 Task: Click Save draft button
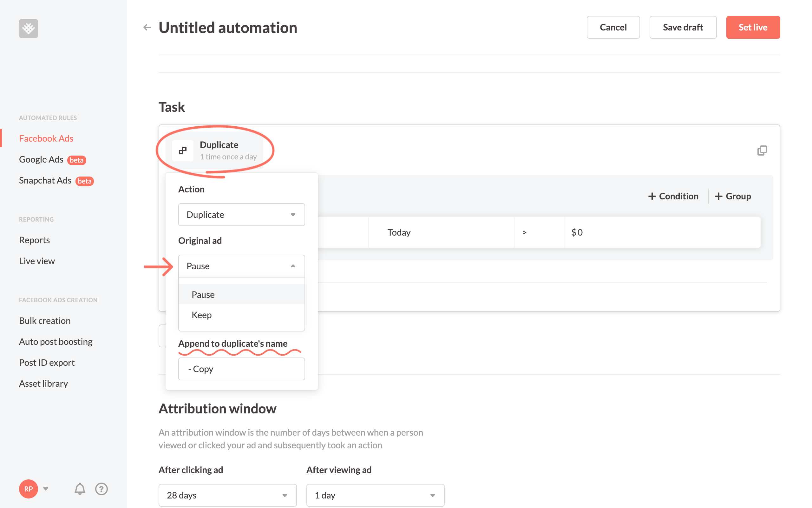pos(683,27)
